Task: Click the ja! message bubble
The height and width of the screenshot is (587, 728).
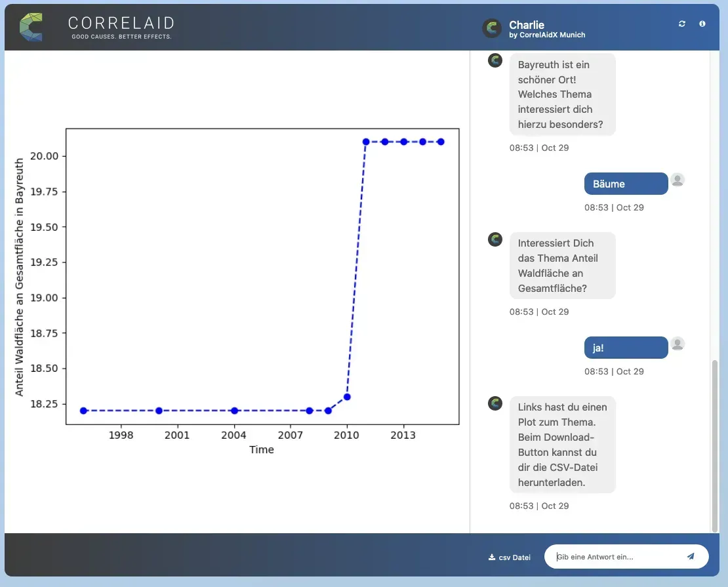Action: pyautogui.click(x=624, y=348)
